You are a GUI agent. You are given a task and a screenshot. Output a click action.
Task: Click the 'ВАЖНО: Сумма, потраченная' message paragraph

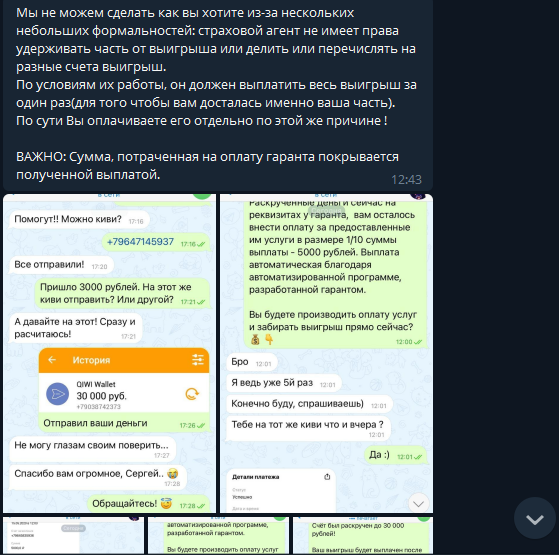point(207,166)
